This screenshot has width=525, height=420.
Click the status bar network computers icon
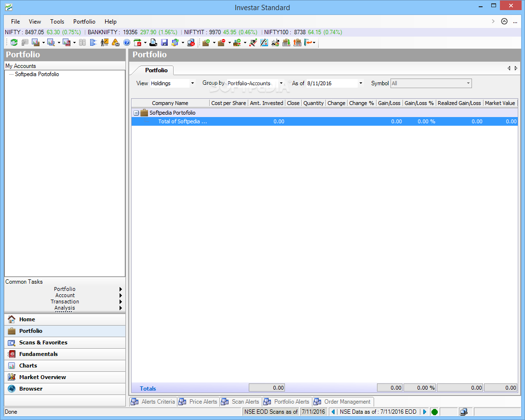[464, 412]
